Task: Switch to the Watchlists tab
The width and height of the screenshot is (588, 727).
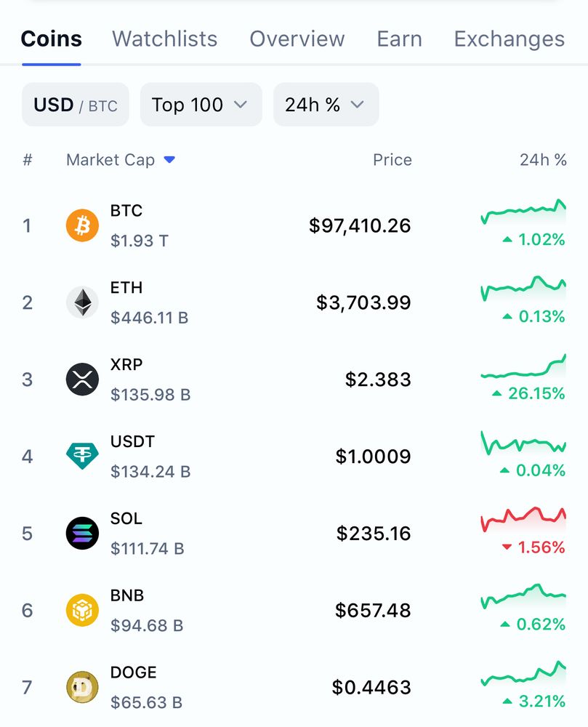Action: 165,39
